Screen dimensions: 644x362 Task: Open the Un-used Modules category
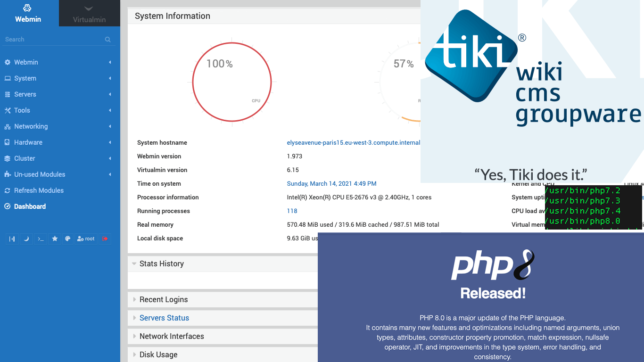(60, 174)
